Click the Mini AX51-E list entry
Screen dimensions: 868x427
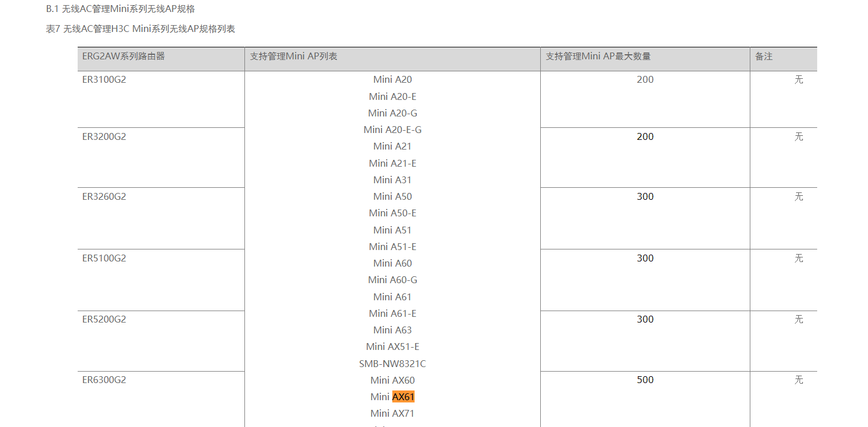coord(392,347)
